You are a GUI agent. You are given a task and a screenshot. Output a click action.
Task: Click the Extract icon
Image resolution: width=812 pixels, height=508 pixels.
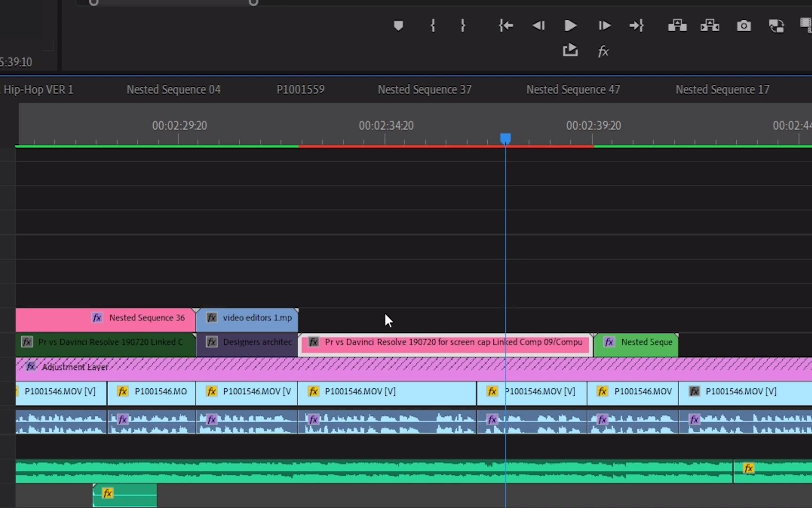710,26
